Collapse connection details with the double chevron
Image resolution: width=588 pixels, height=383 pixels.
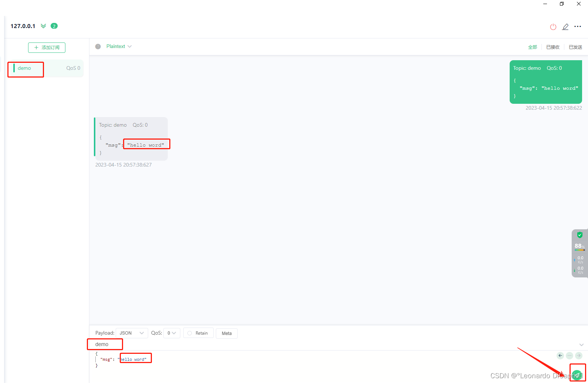[43, 26]
